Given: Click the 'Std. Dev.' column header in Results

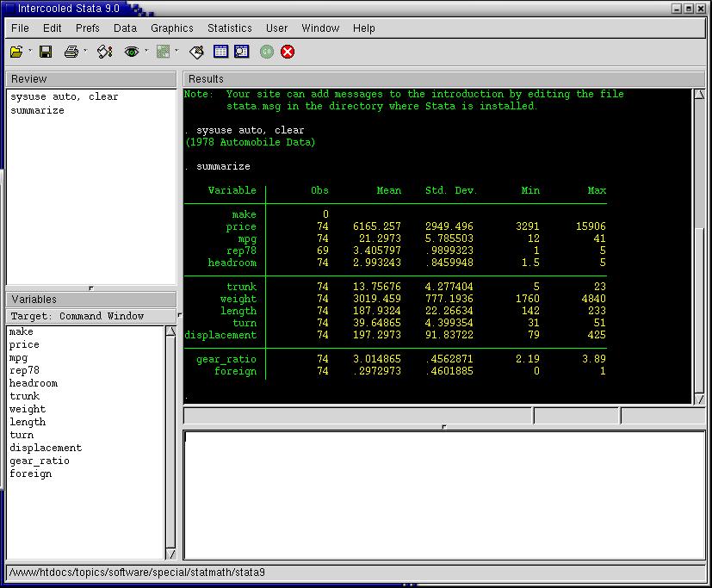Looking at the screenshot, I should pyautogui.click(x=451, y=190).
